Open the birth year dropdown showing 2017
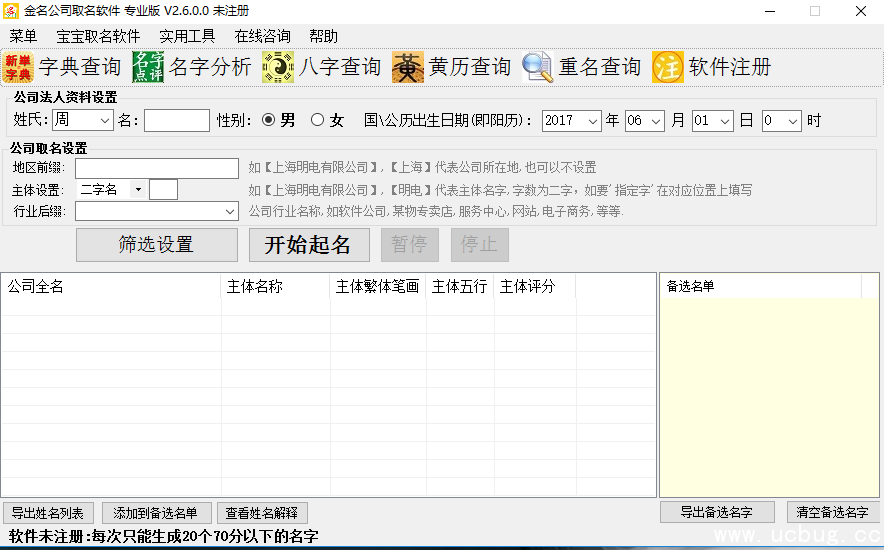This screenshot has height=550, width=884. 593,121
